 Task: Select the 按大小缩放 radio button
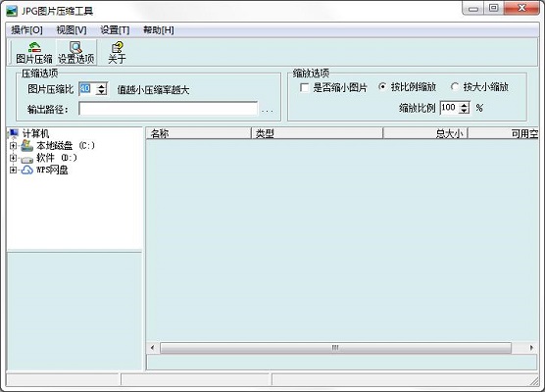pyautogui.click(x=454, y=86)
